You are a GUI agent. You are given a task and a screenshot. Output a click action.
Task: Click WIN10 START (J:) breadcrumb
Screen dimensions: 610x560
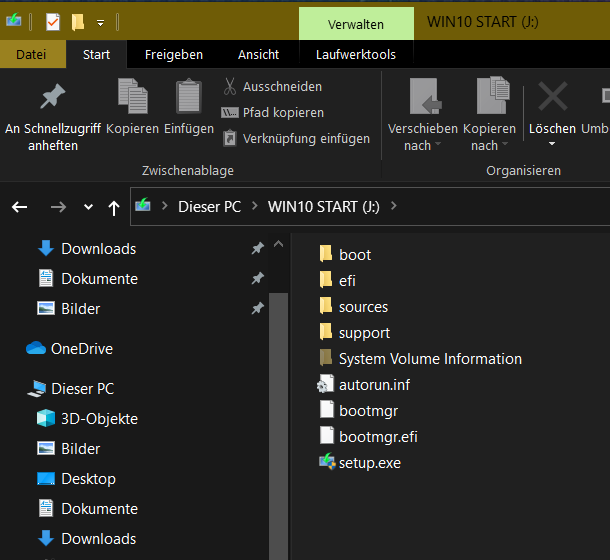pos(324,207)
